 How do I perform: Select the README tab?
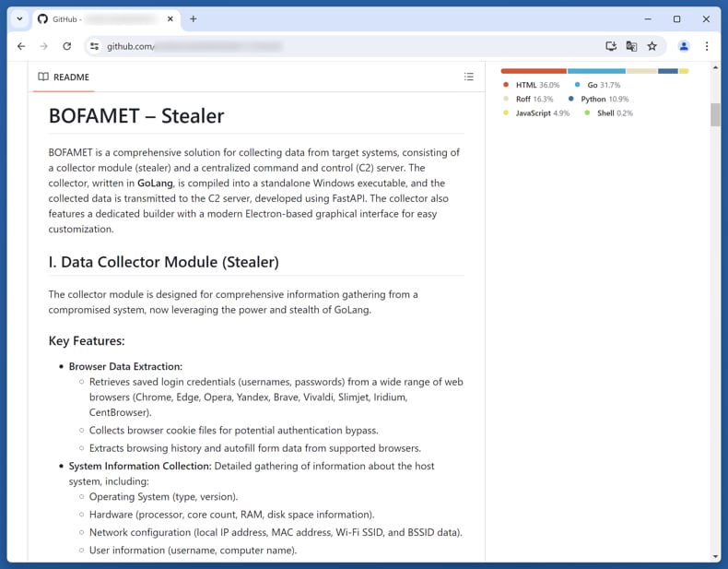(65, 77)
